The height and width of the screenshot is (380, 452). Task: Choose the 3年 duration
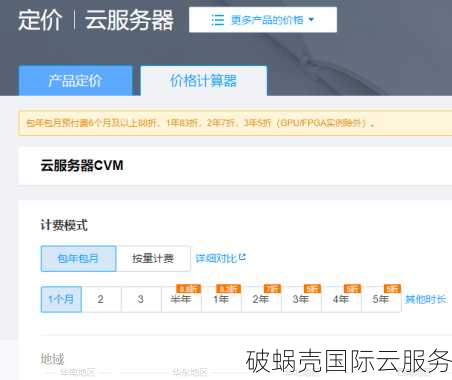(x=301, y=299)
